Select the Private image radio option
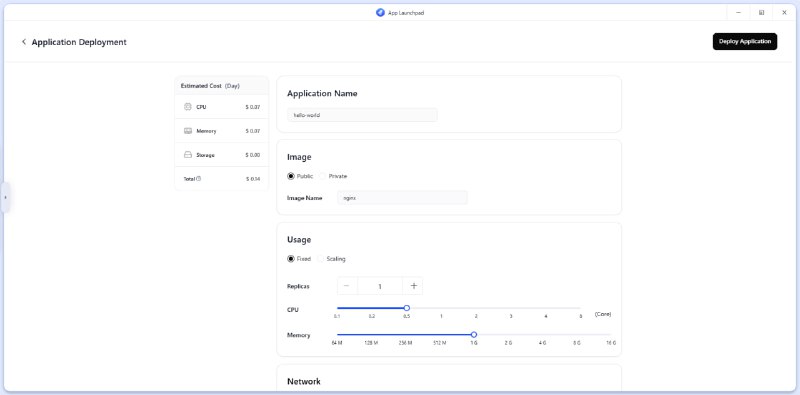 pyautogui.click(x=322, y=176)
